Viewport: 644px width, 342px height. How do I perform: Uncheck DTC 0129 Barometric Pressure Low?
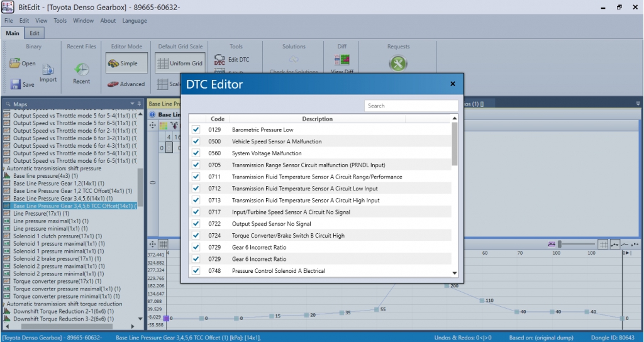[x=196, y=130]
